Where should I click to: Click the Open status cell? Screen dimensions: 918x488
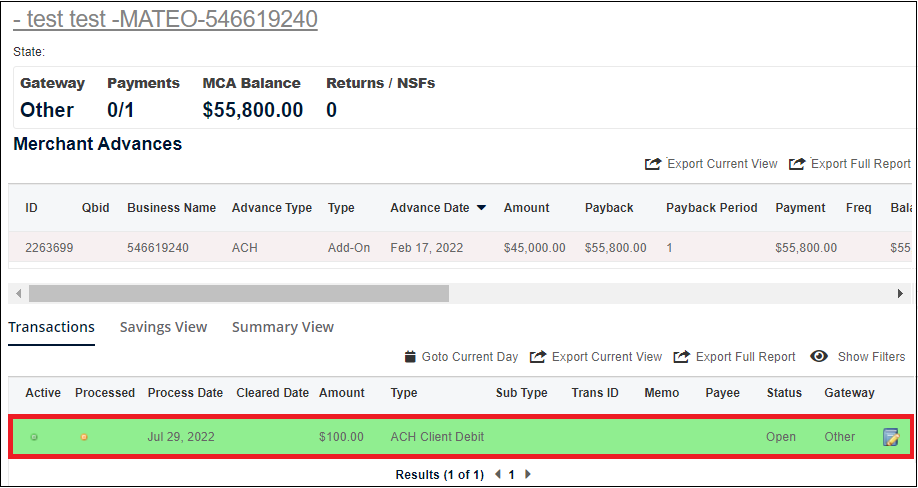[x=781, y=437]
